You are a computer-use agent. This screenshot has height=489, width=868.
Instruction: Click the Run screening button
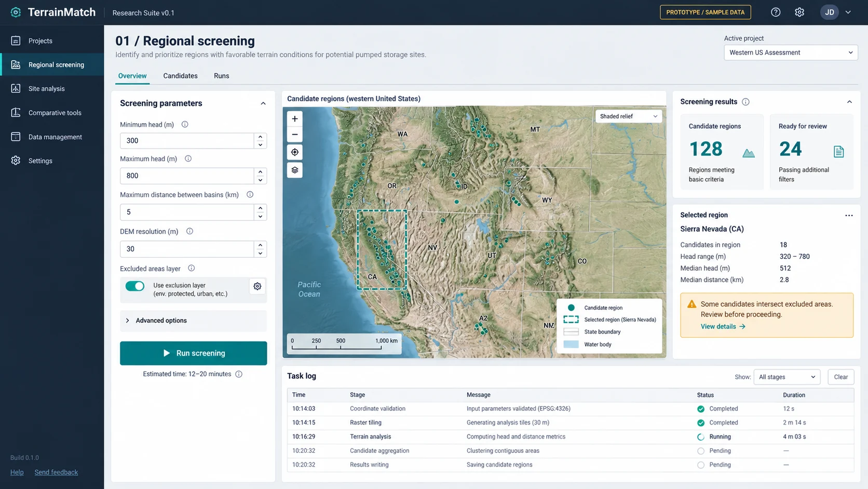click(x=193, y=353)
